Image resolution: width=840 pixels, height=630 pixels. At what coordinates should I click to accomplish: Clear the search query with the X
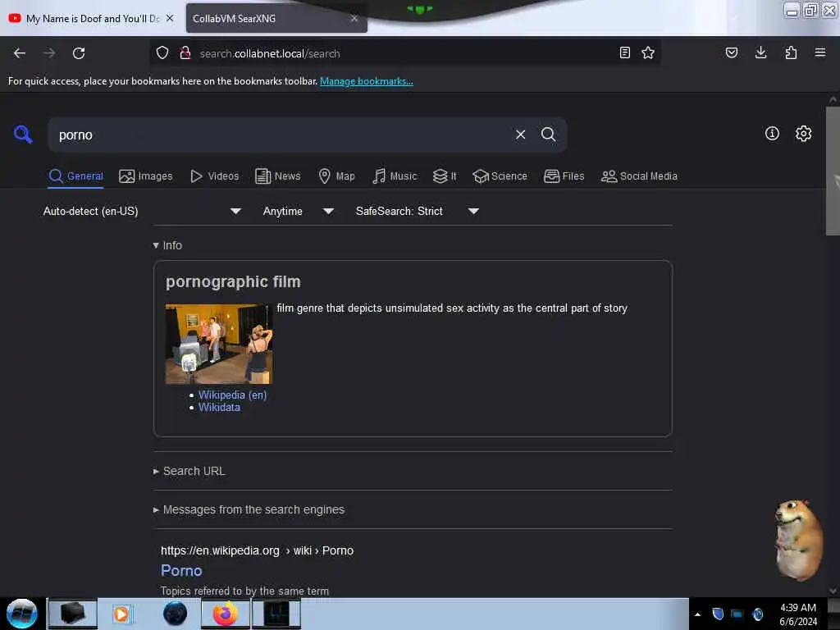[x=520, y=135]
